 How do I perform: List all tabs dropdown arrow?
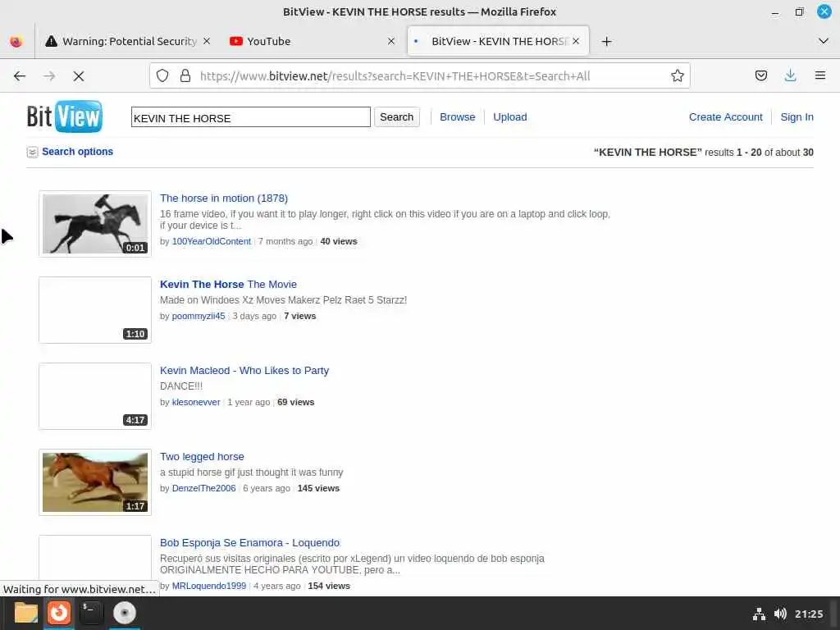point(824,41)
